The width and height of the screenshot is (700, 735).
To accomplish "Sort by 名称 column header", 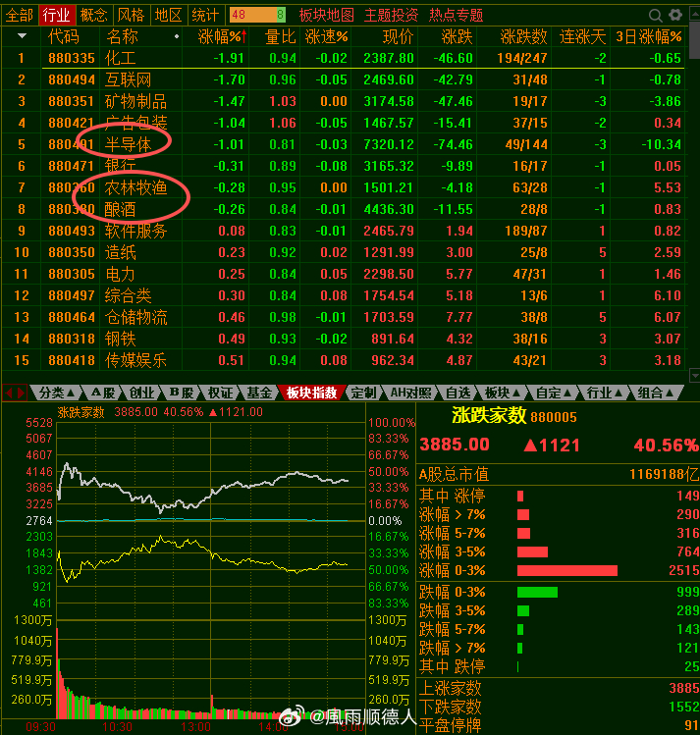I will [x=122, y=36].
